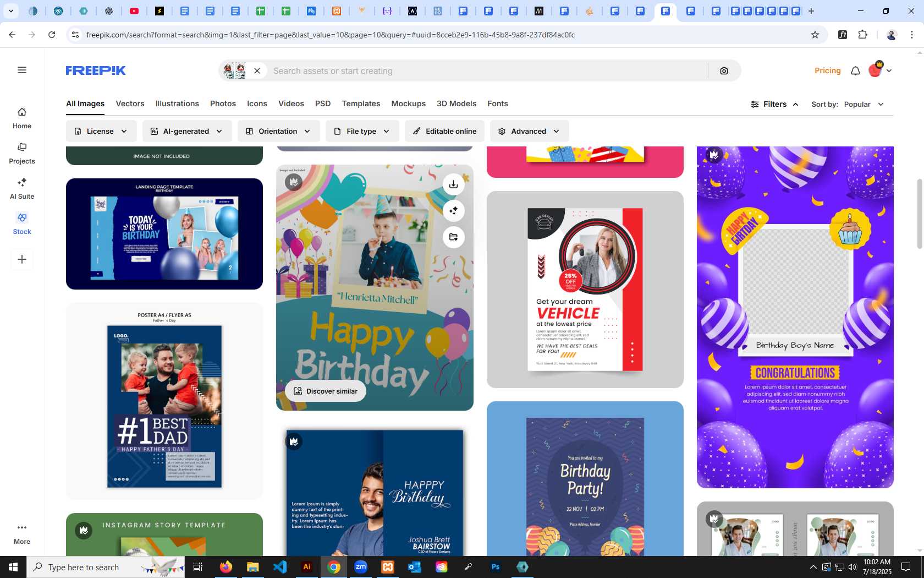Open Projects in the sidebar

[x=22, y=154]
